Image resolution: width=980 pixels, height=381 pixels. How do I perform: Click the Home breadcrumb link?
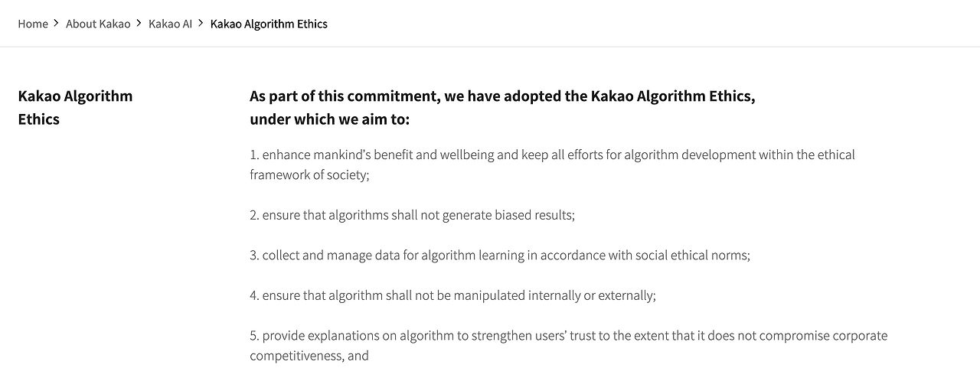pos(33,24)
